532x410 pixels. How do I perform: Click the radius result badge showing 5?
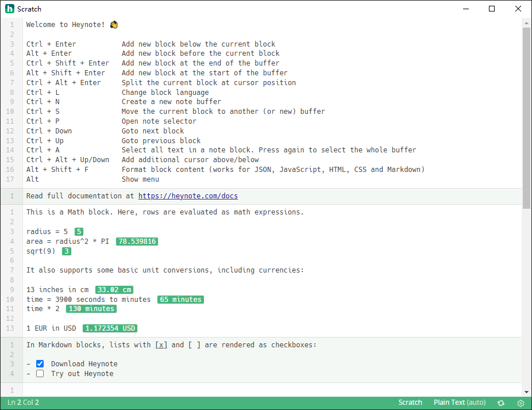pos(79,232)
